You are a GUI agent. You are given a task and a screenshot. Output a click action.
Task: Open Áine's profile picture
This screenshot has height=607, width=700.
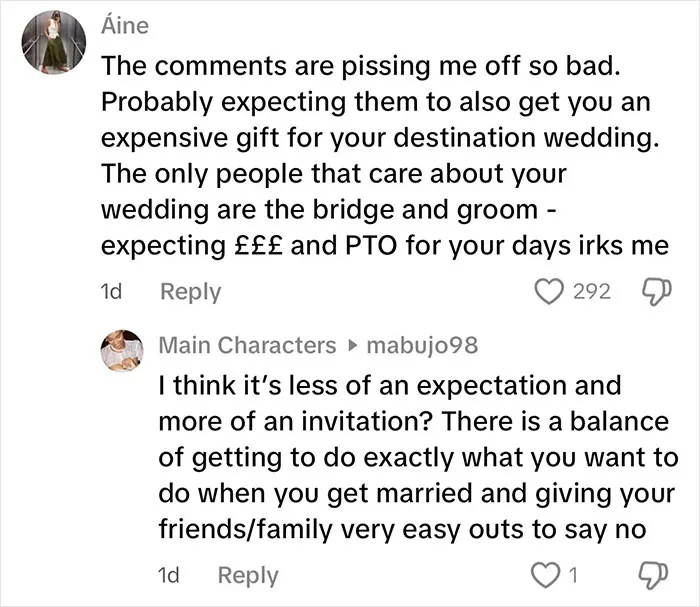[x=54, y=42]
